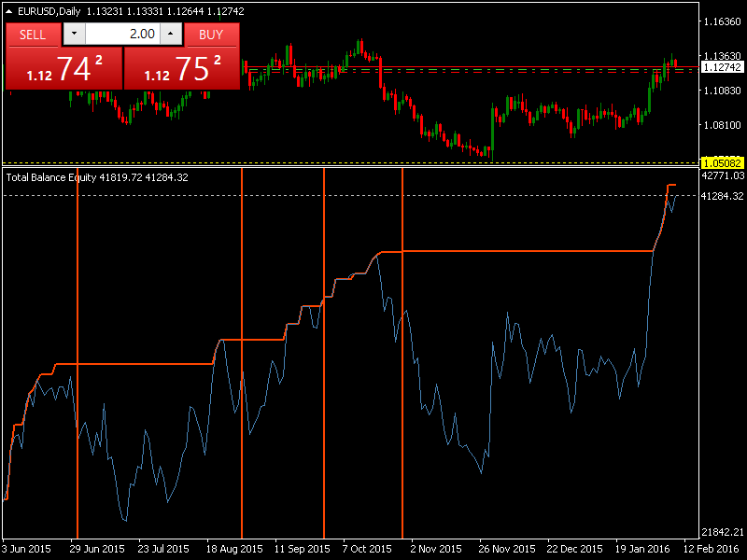Click the 2.00 volume input field
747x560 pixels.
(122, 34)
